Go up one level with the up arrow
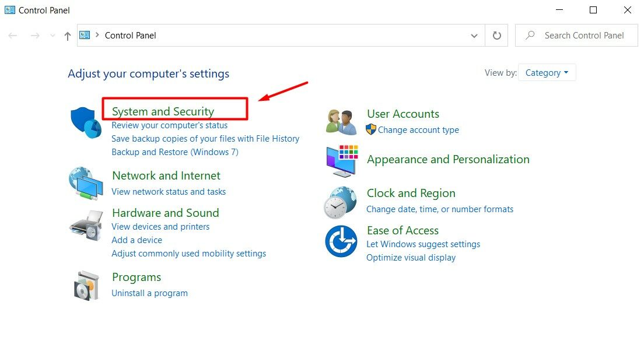The height and width of the screenshot is (355, 644). point(67,36)
